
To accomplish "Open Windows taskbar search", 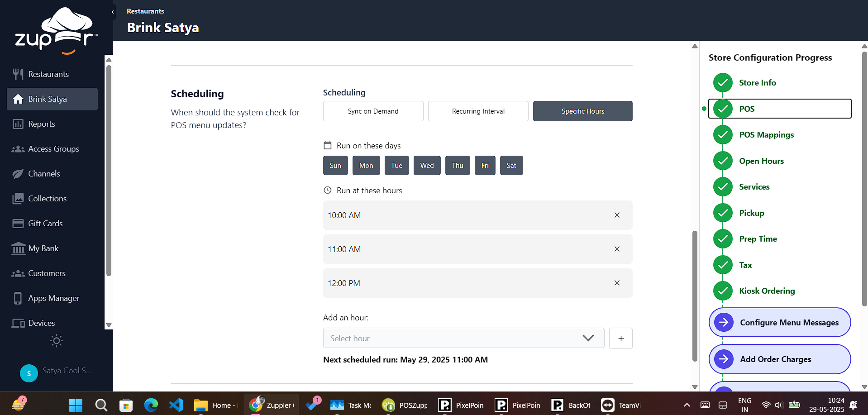I will [101, 405].
